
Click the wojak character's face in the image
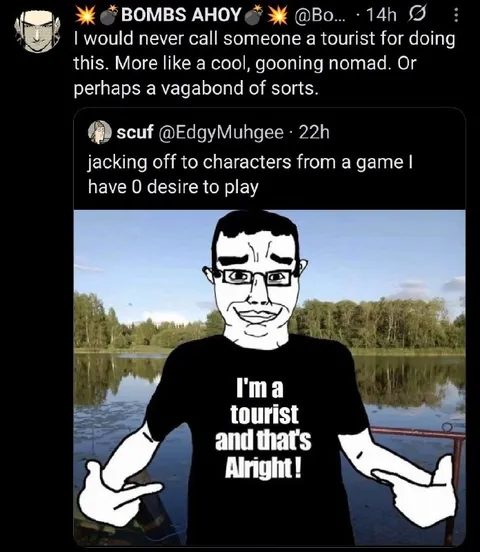[x=257, y=283]
